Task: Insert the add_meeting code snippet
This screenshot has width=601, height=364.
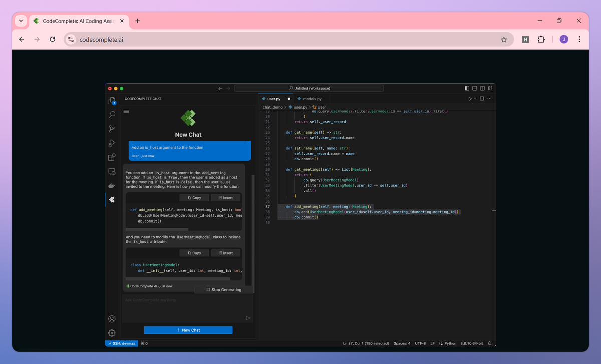Action: coord(225,198)
